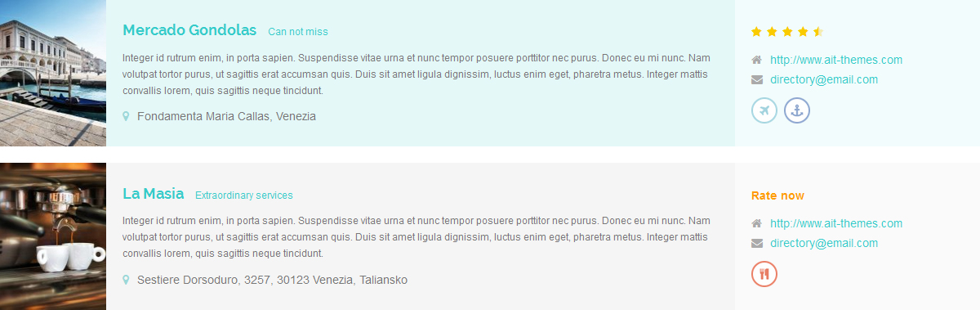Open the Venice canal thumbnail image

53,73
